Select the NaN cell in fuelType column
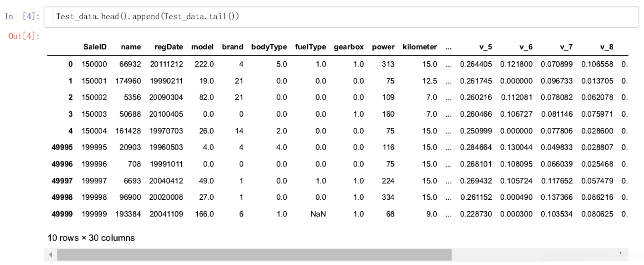The image size is (644, 265). coord(318,214)
